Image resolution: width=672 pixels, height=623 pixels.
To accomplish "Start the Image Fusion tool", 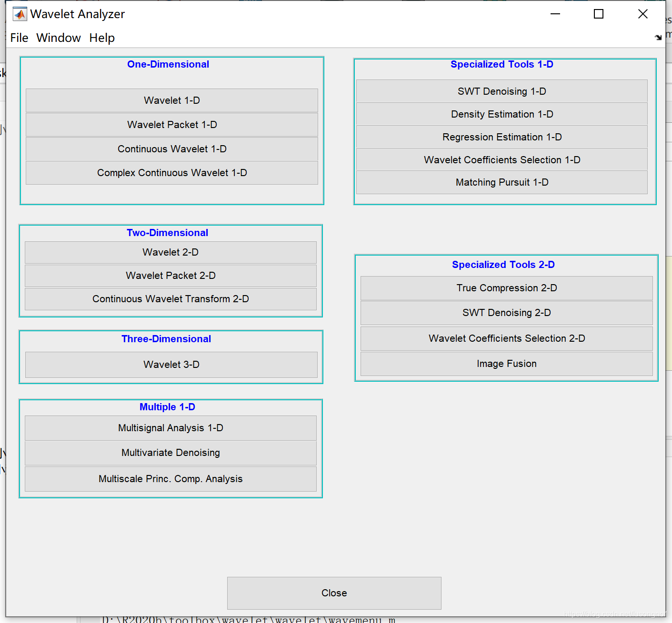I will pos(506,364).
